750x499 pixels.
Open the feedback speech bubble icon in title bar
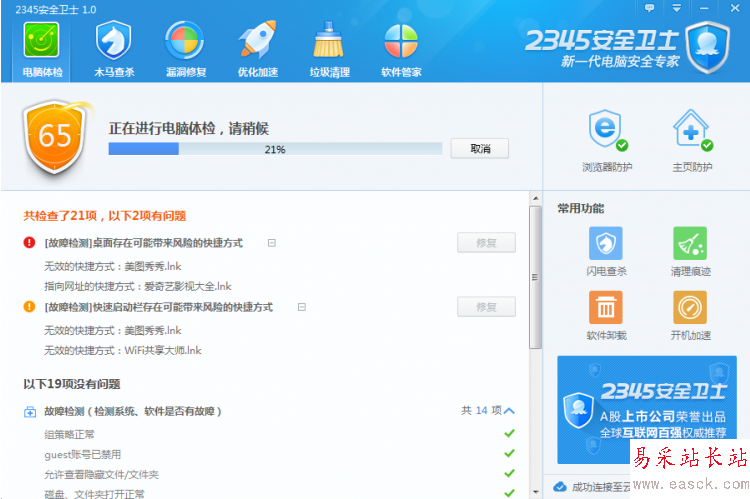click(649, 8)
